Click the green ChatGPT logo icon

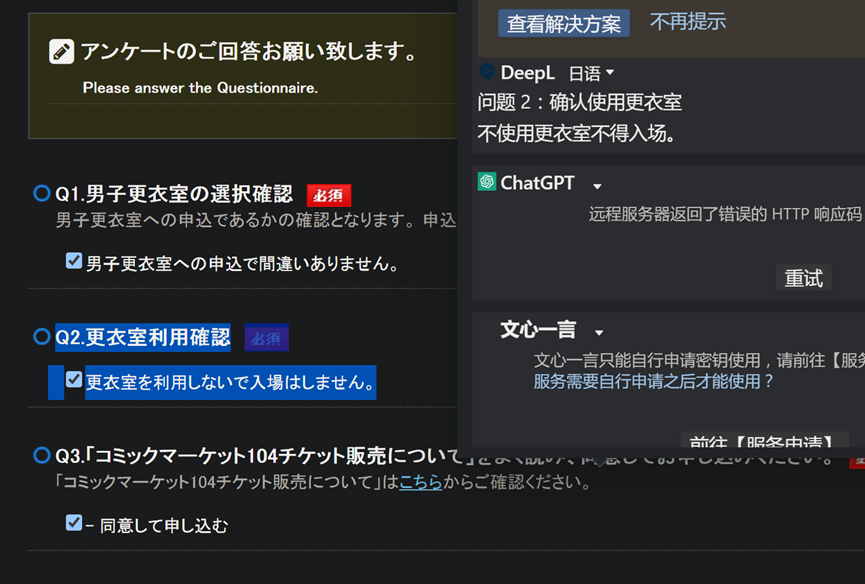tap(487, 182)
